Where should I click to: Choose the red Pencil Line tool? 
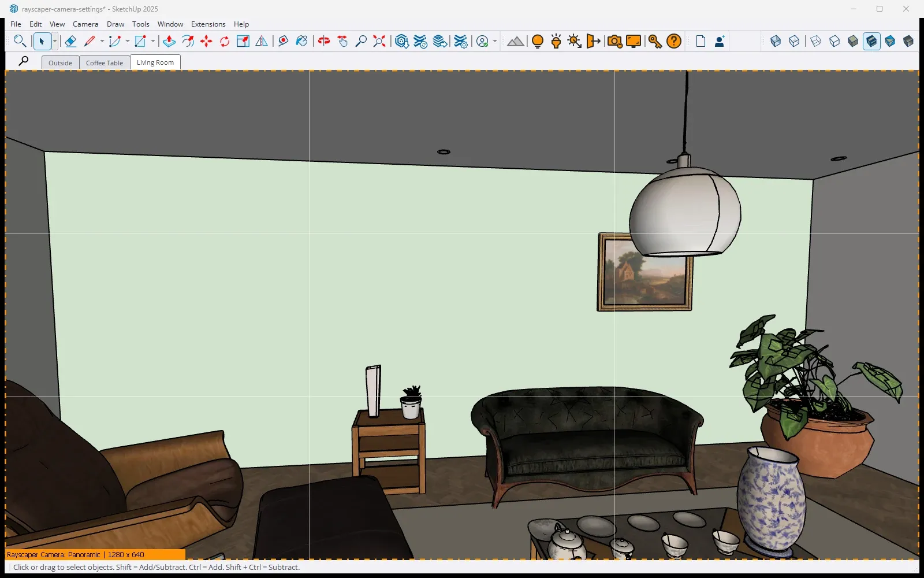(x=90, y=41)
